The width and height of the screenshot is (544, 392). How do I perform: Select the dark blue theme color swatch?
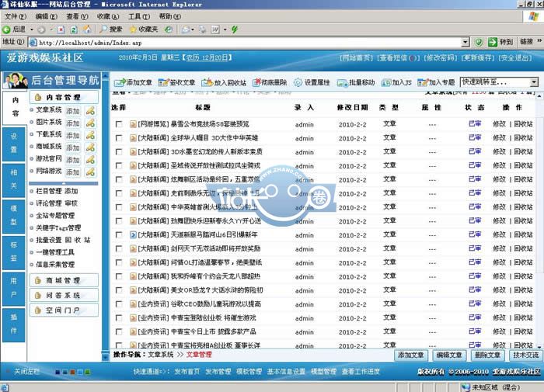pyautogui.click(x=58, y=372)
